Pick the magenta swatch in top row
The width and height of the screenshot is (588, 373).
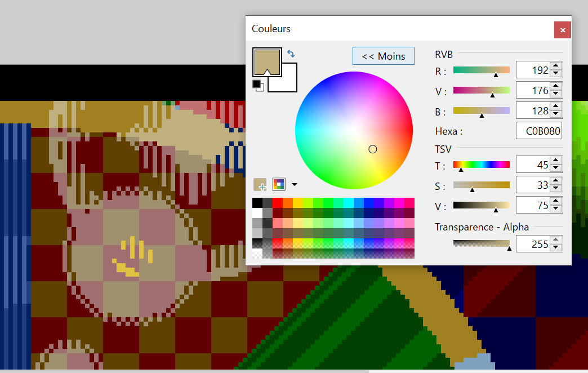(x=399, y=203)
